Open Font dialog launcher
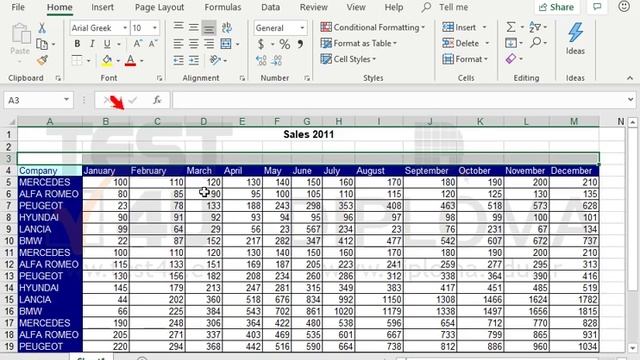Screen dimensions: 640x360 point(159,78)
